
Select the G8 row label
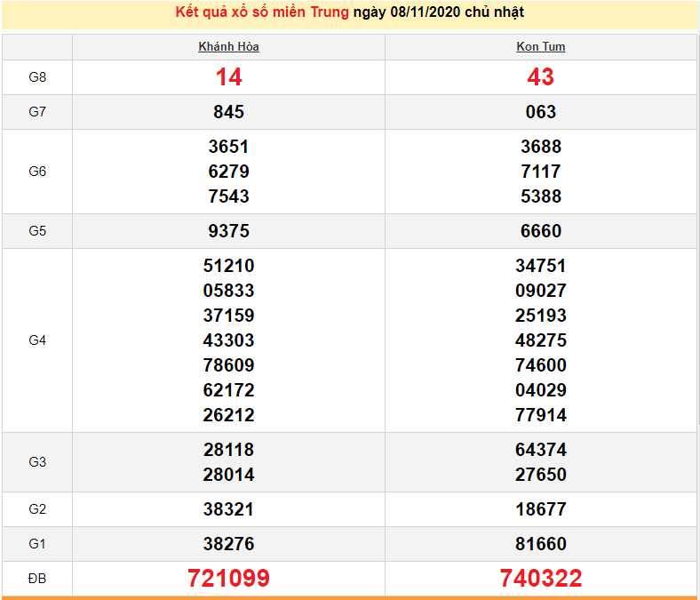point(37,77)
